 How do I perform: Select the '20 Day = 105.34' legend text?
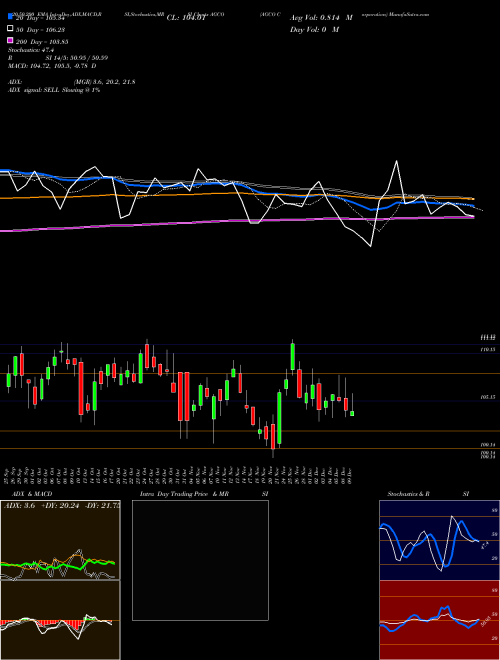click(x=40, y=18)
